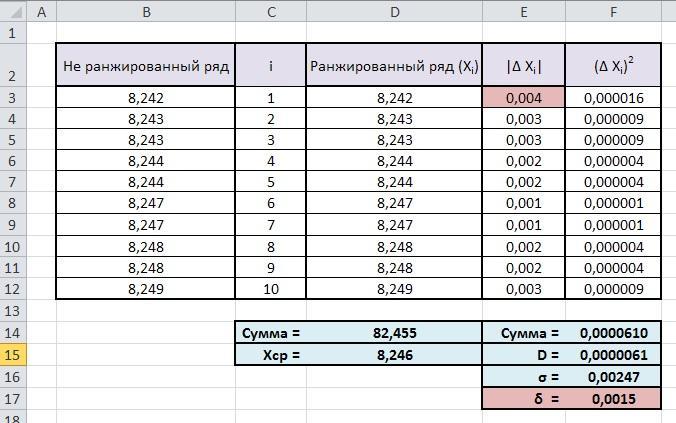Select row 1 header

coord(13,32)
